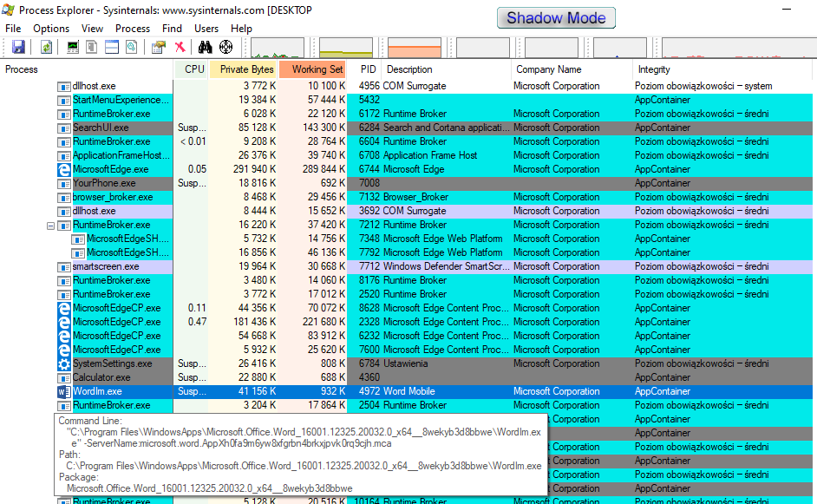
Task: Click the Kill Process red X icon
Action: point(180,47)
